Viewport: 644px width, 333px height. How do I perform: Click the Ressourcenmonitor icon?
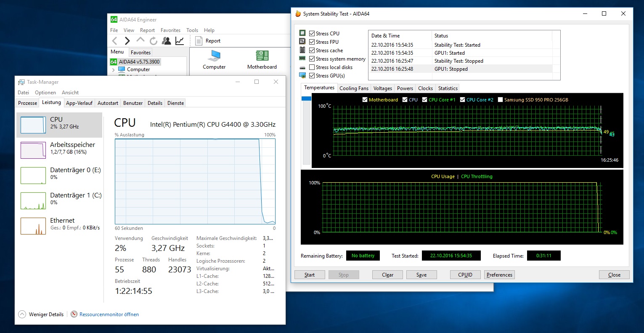(74, 314)
